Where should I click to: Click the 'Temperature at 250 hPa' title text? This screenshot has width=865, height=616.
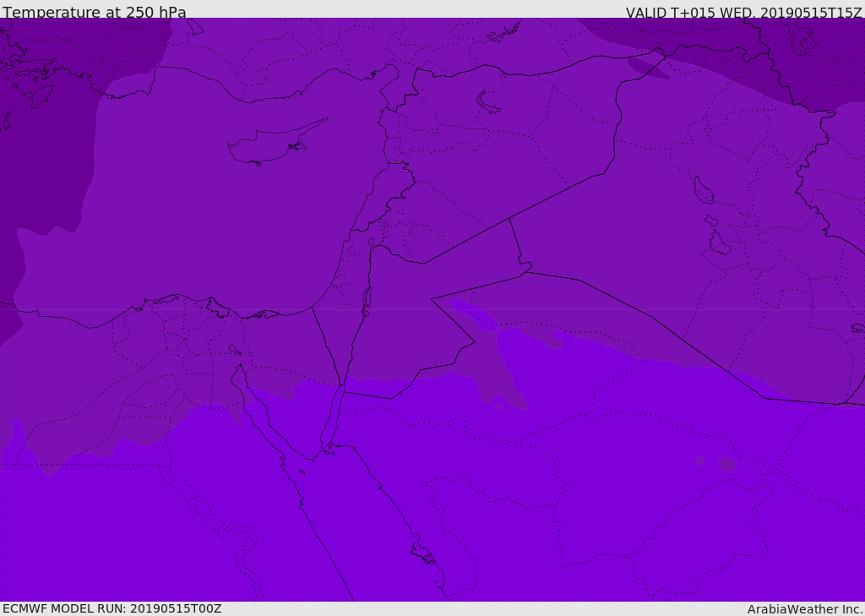tap(95, 12)
